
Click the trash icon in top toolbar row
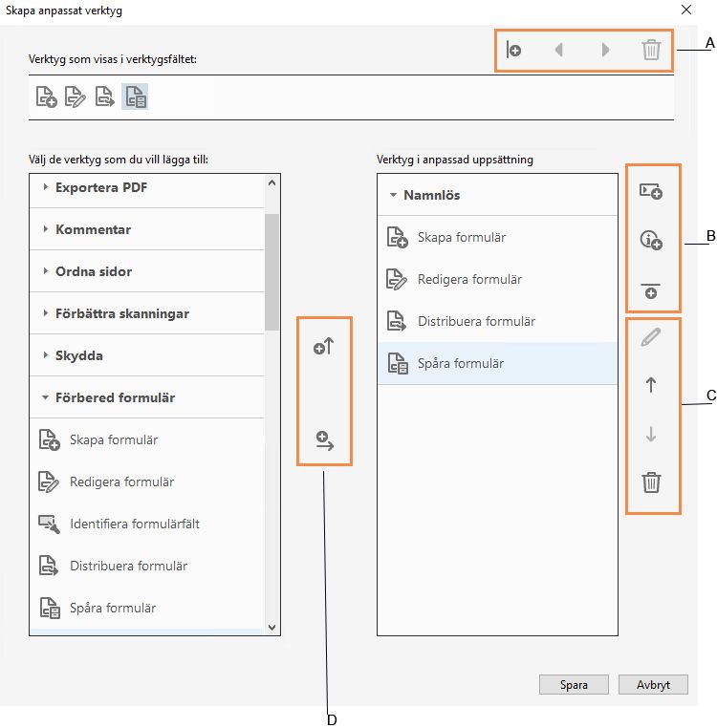[x=651, y=50]
